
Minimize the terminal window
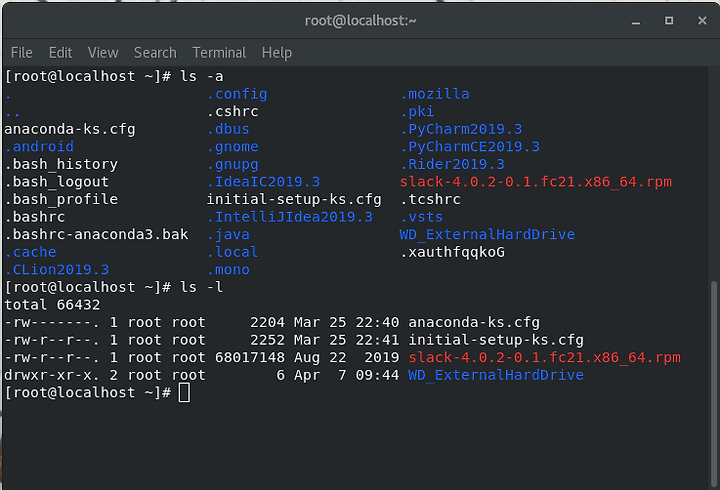point(636,21)
